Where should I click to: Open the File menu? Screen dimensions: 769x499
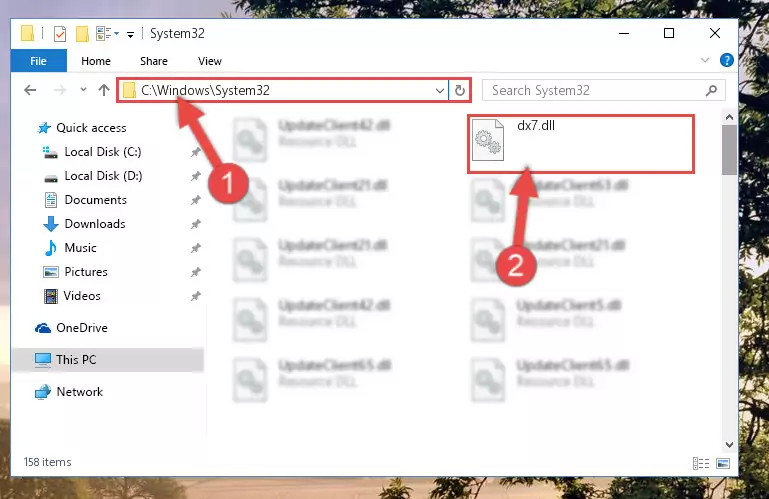(x=38, y=61)
